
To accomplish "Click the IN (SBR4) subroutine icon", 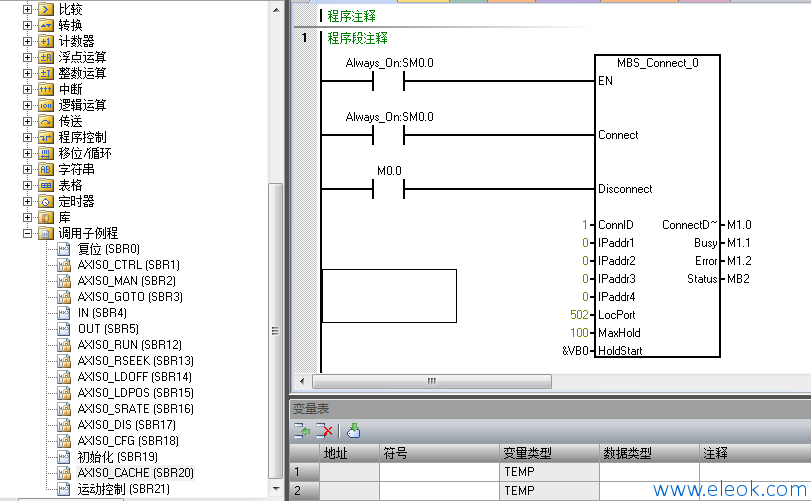I will click(x=64, y=313).
